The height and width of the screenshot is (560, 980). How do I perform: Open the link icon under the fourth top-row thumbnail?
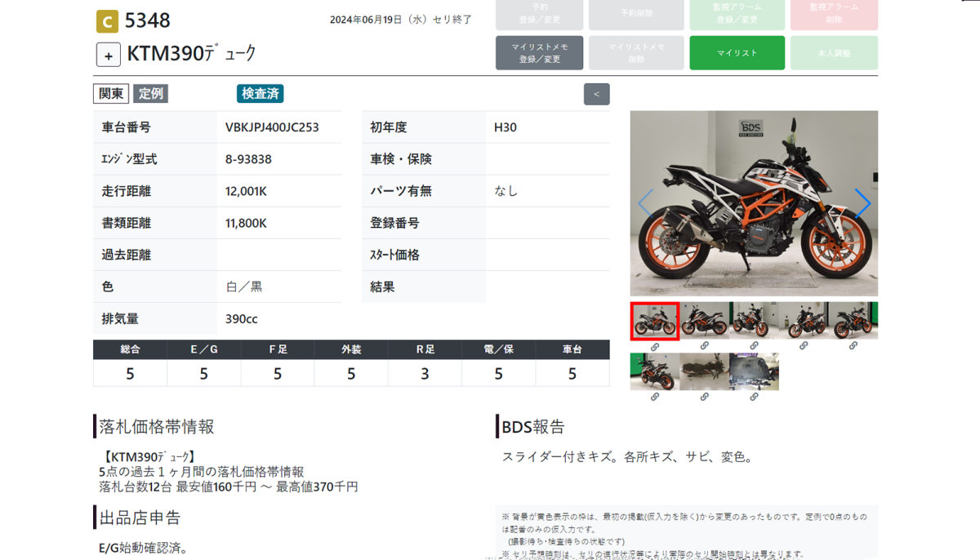point(804,346)
